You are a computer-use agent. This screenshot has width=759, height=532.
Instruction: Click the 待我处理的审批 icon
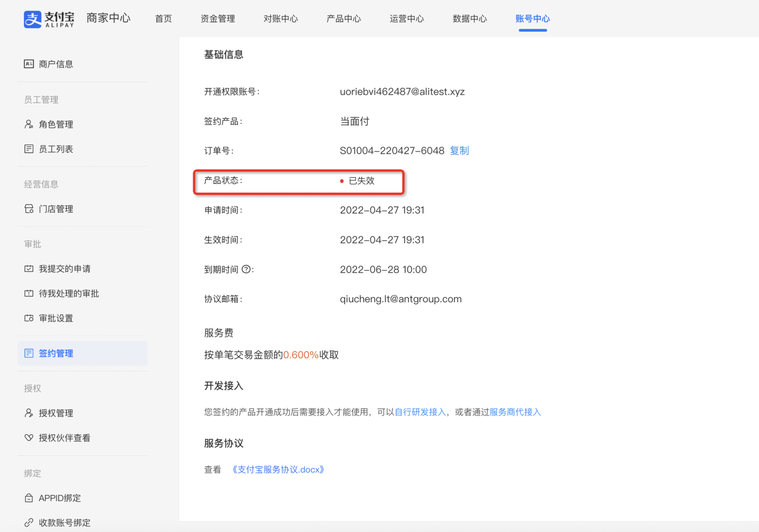click(29, 293)
